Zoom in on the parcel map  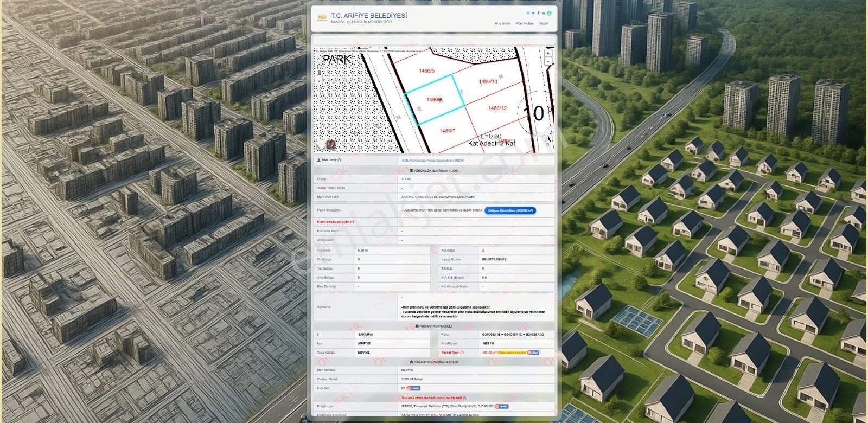coord(548,53)
